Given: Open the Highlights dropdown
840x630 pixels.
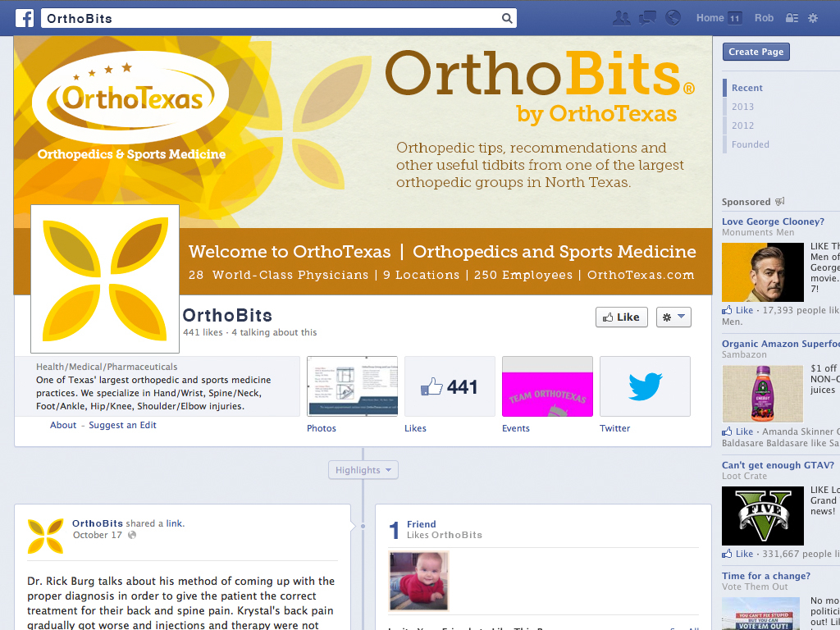Looking at the screenshot, I should click(x=363, y=470).
